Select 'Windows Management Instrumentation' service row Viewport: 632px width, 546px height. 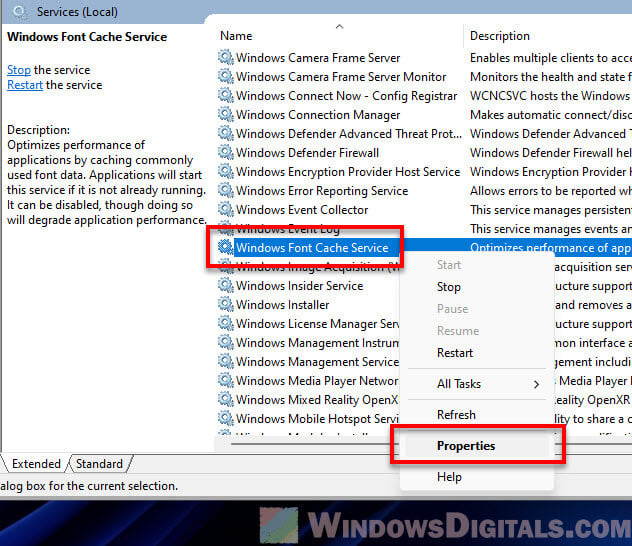pyautogui.click(x=318, y=343)
